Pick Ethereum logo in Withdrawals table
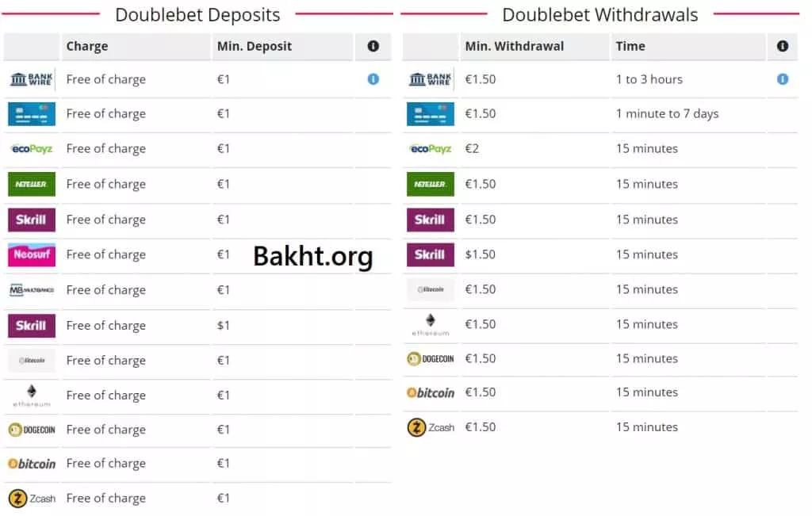The height and width of the screenshot is (516, 812). click(431, 323)
